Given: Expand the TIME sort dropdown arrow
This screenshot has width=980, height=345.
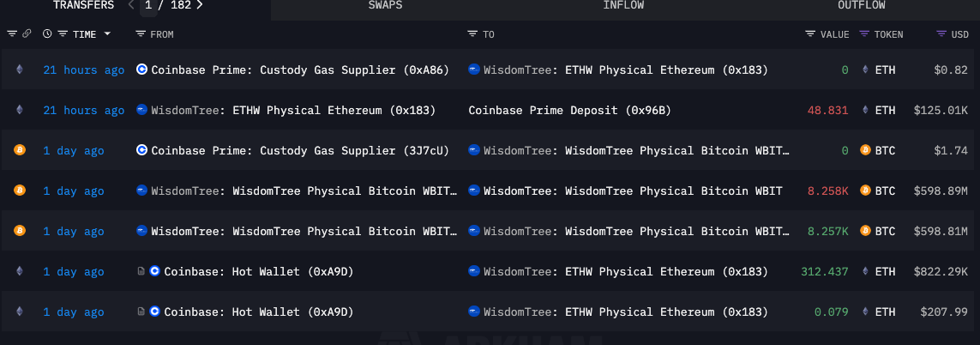Looking at the screenshot, I should [107, 34].
